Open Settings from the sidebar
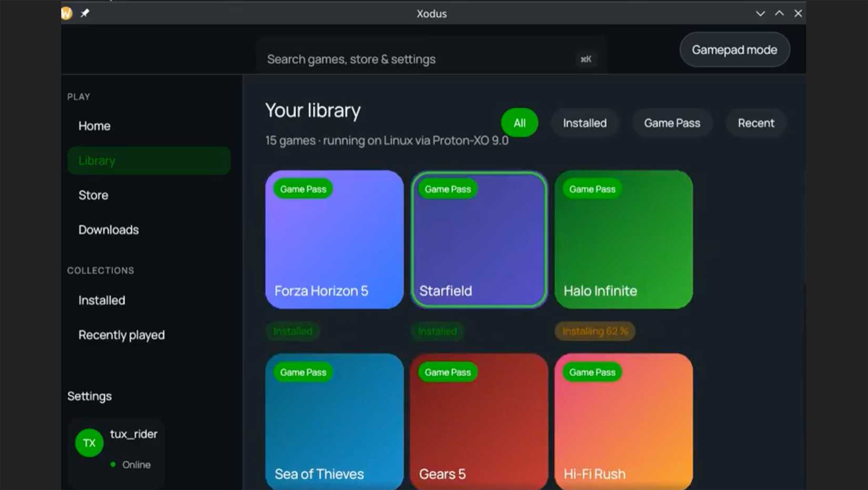 (x=89, y=396)
